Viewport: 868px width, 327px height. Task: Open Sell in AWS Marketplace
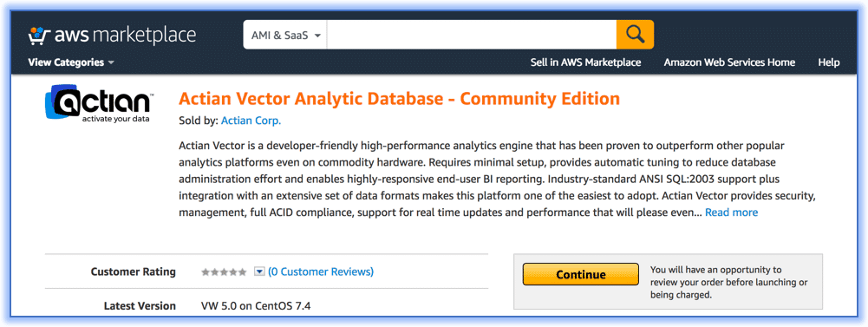(585, 62)
